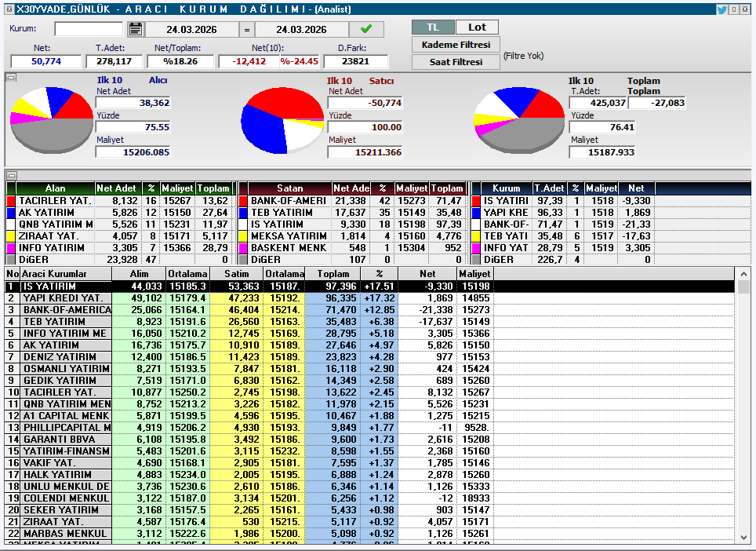Collapse the pie charts section
This screenshot has width=756, height=551.
(11, 77)
